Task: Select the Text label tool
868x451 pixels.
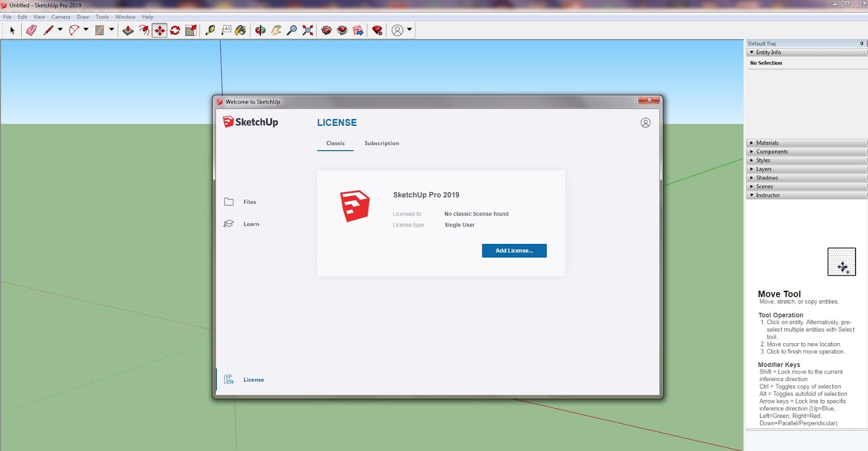Action: coord(226,30)
